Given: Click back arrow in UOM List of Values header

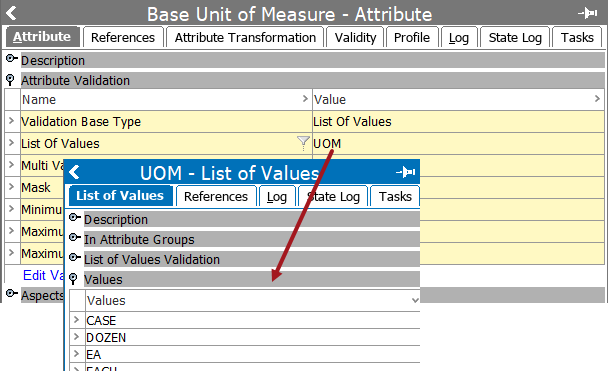Looking at the screenshot, I should point(74,172).
